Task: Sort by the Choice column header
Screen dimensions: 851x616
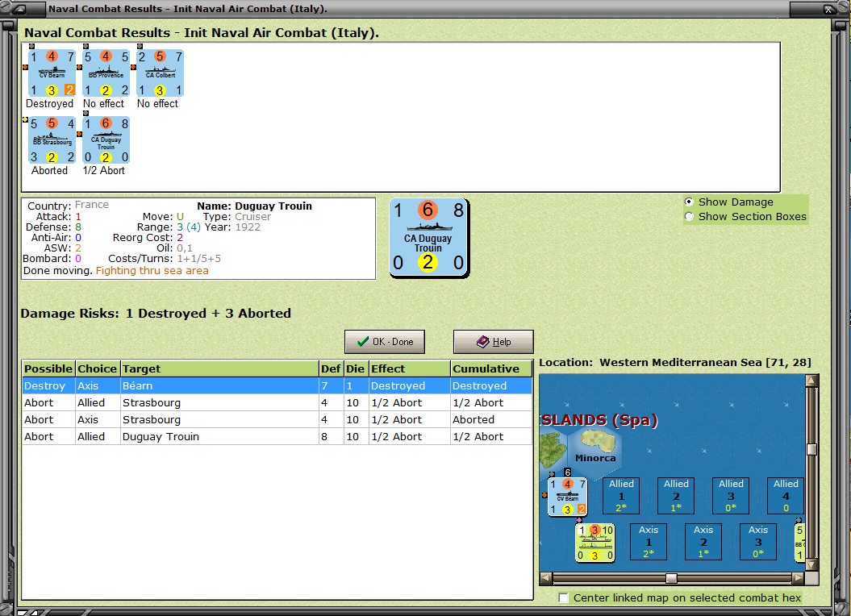Action: 97,368
